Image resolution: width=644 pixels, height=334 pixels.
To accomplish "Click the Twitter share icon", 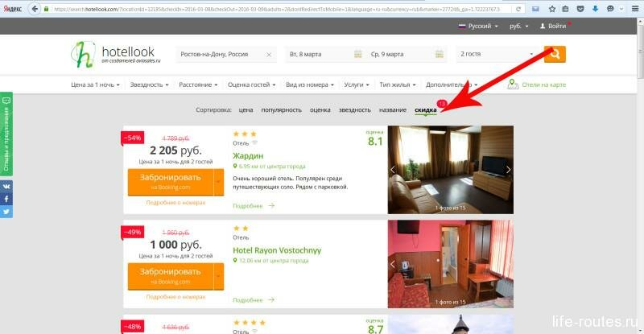I will (x=6, y=212).
